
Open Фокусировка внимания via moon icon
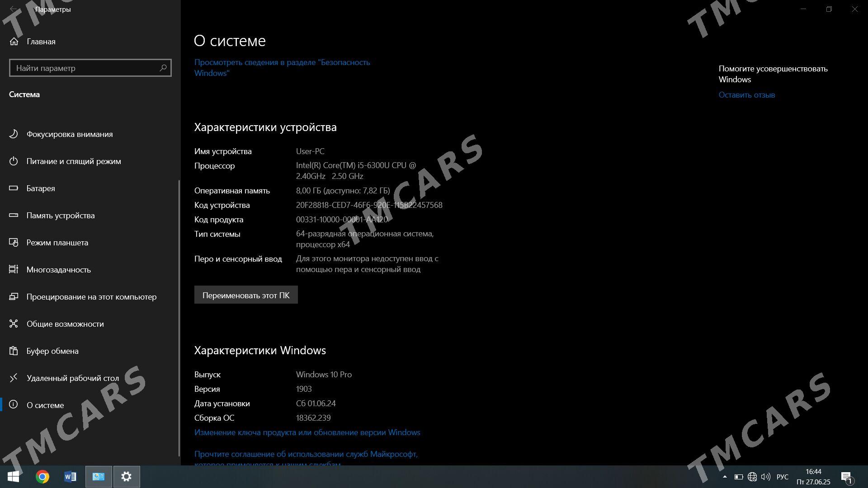pyautogui.click(x=14, y=134)
